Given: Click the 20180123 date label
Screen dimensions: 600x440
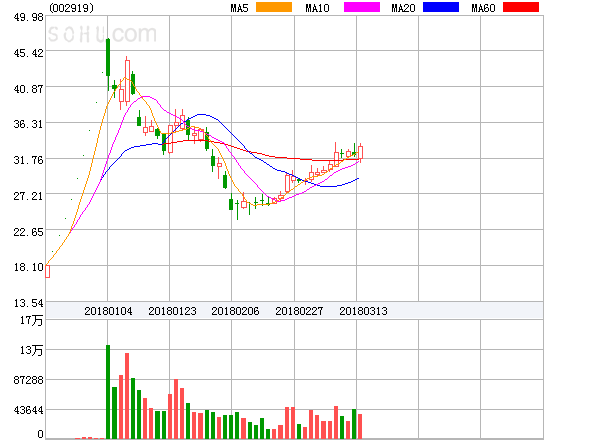Looking at the screenshot, I should pyautogui.click(x=172, y=311).
